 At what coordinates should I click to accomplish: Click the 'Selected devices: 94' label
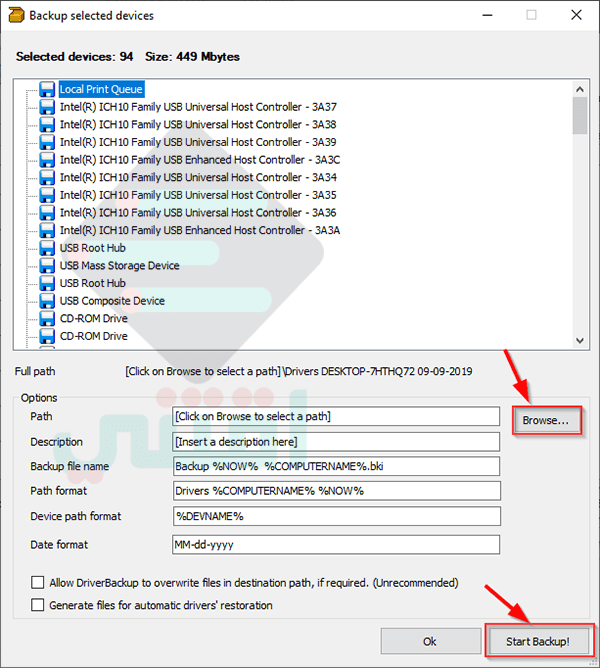[74, 57]
